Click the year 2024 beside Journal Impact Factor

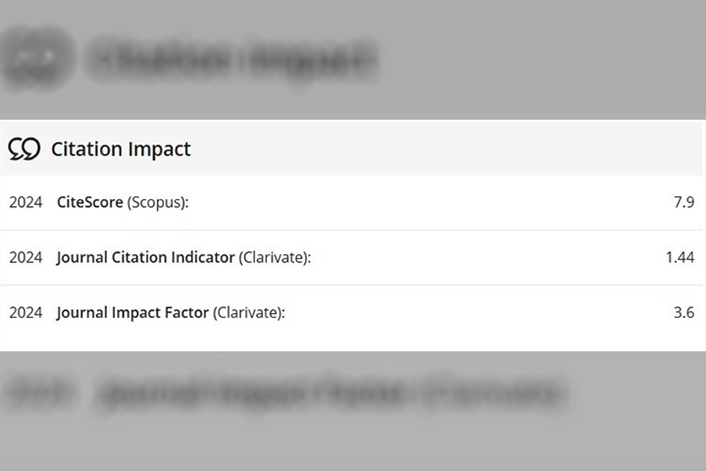(26, 312)
